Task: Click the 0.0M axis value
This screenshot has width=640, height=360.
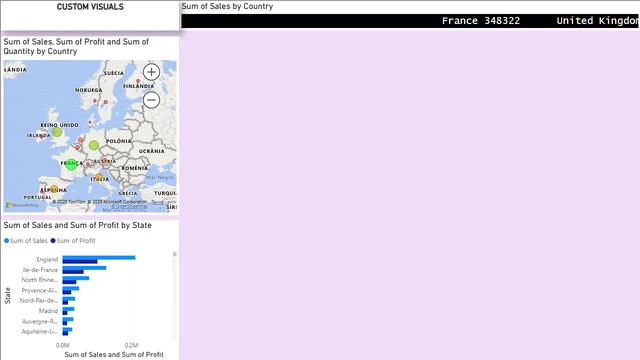Action: click(62, 345)
